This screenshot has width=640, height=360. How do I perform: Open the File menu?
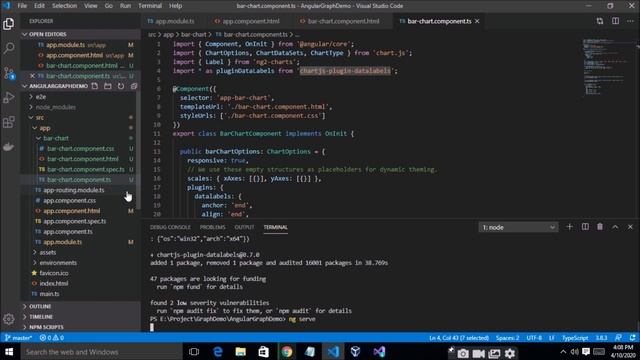[x=22, y=6]
